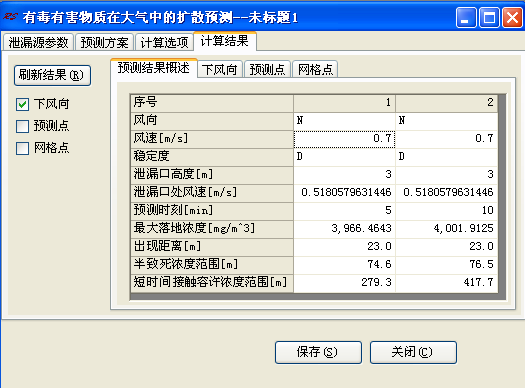Select the 泄漏口处风速[m/s] row header
The image size is (525, 388).
pos(212,193)
